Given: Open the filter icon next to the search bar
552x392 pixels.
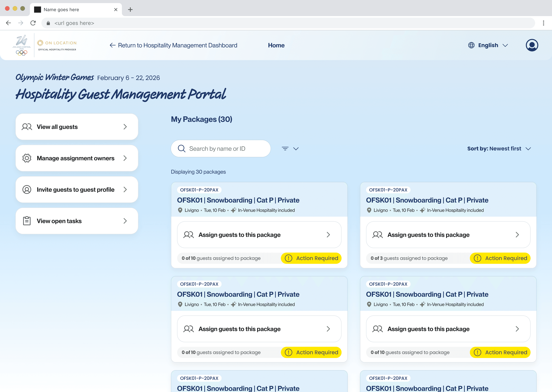Looking at the screenshot, I should point(285,148).
